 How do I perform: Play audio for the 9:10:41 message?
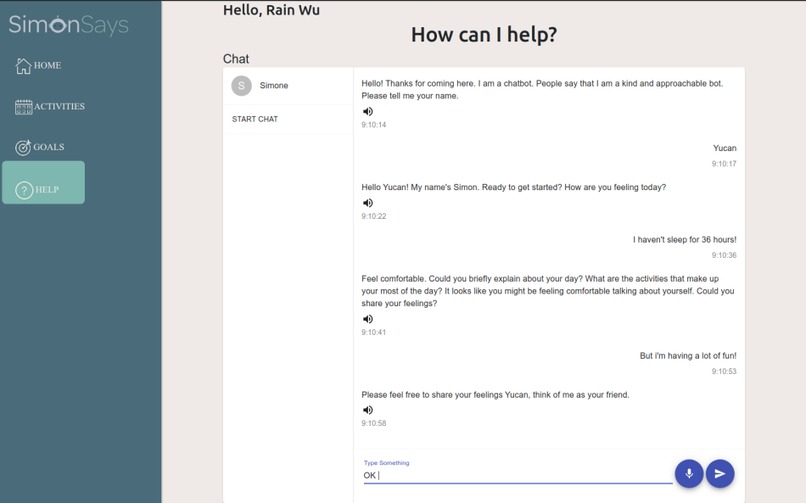368,319
